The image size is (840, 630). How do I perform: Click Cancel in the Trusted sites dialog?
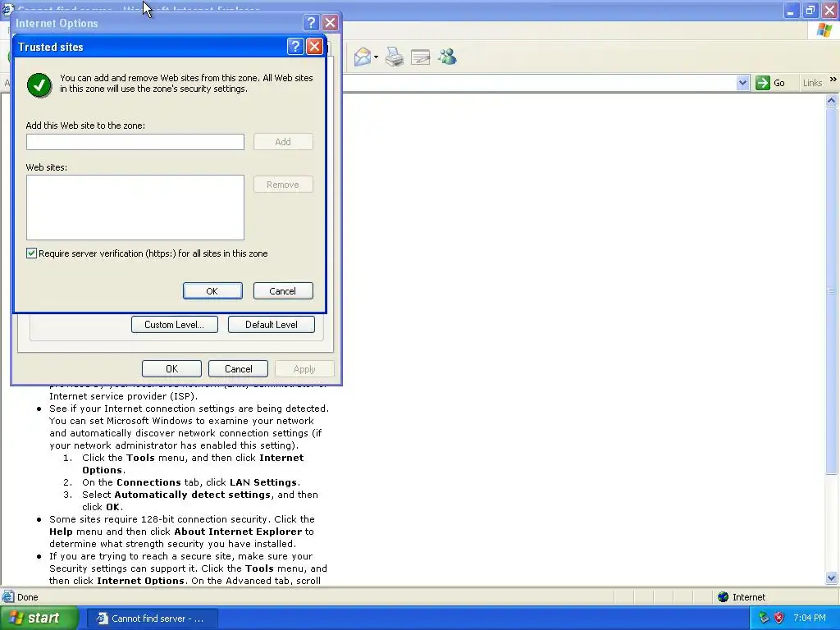(x=283, y=291)
